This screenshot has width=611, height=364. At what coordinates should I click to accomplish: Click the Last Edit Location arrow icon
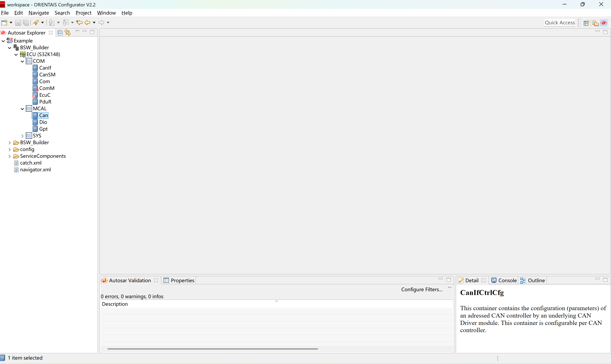click(79, 23)
